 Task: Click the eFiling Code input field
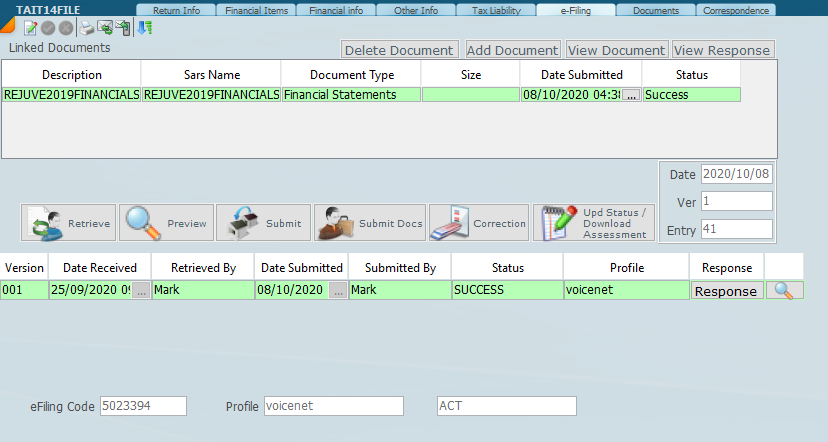click(143, 406)
